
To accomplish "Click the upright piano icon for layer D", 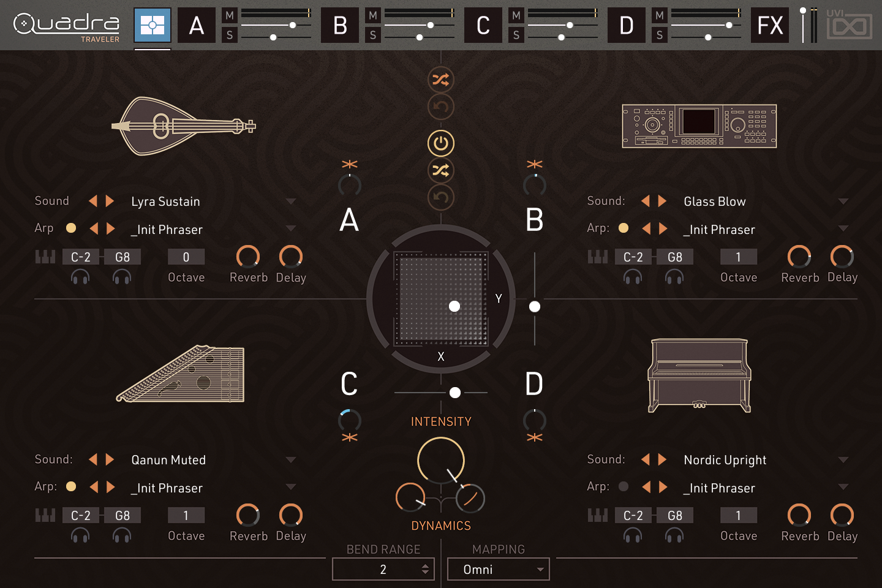I will click(699, 375).
